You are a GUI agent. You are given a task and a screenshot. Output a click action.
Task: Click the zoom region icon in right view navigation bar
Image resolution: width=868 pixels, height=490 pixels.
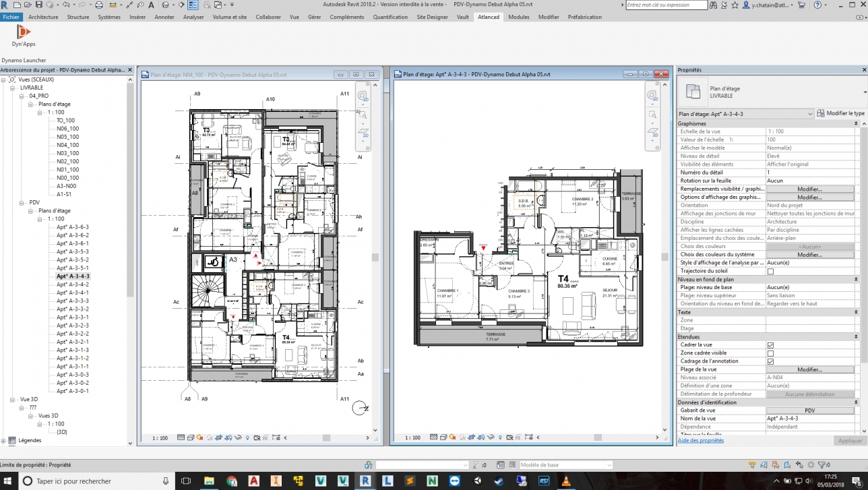coord(652,115)
